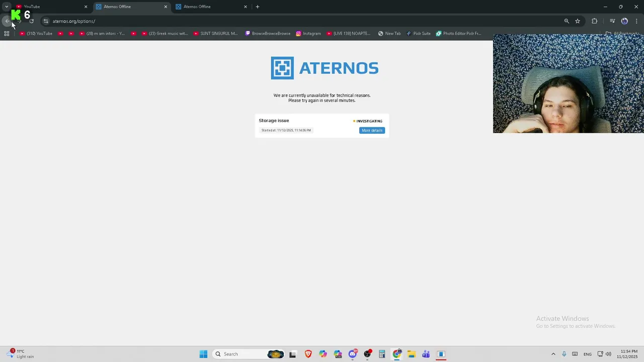Open Task View from taskbar
This screenshot has width=644, height=362.
pos(292,354)
